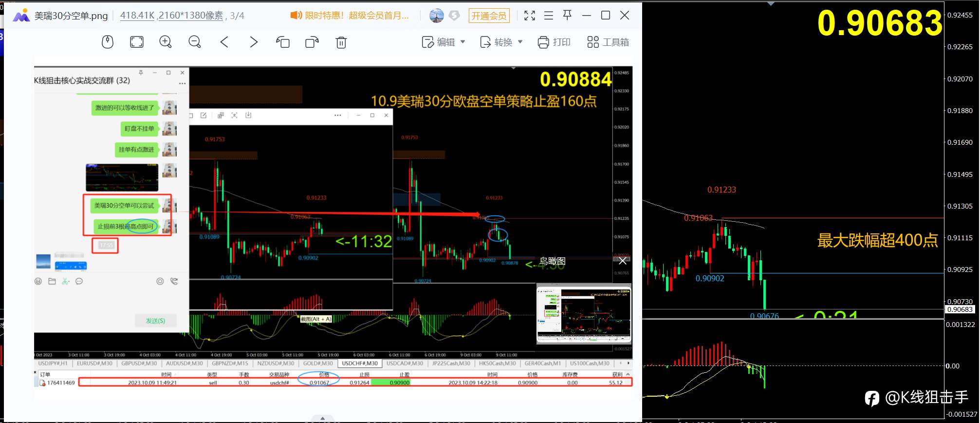Click the file name 美瑞30分空单.png
Screen dimensions: 980x423
coord(71,16)
